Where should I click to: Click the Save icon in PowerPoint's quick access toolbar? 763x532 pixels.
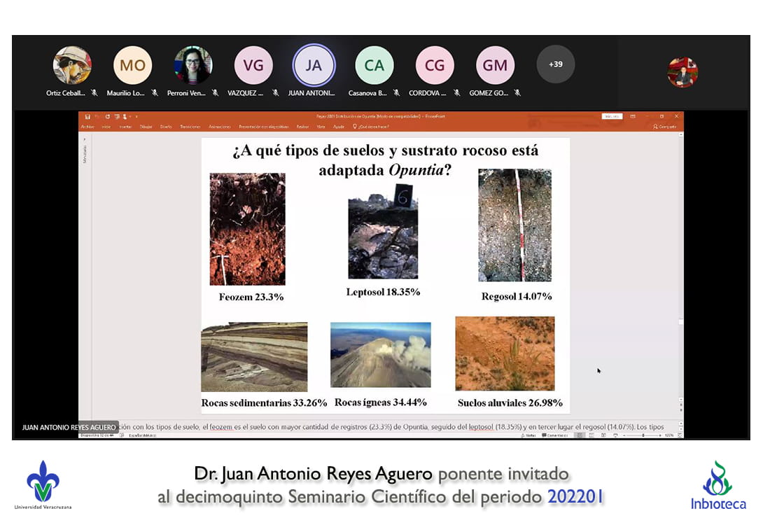tap(87, 116)
